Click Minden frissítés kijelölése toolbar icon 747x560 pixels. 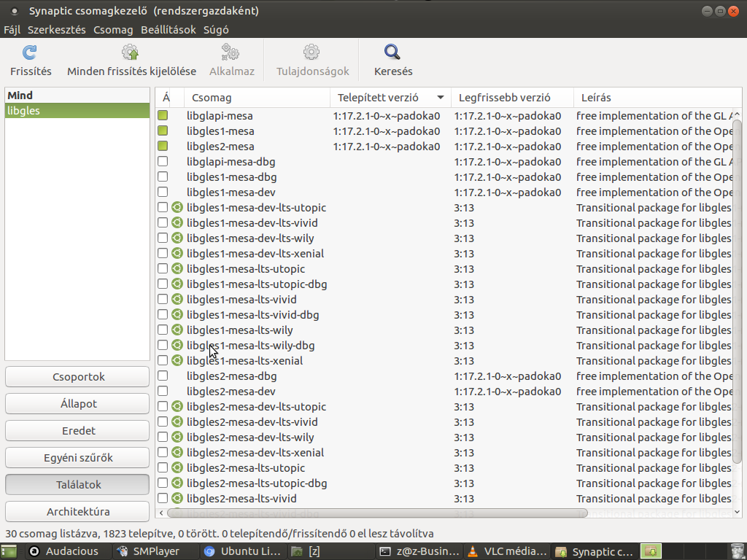[130, 52]
